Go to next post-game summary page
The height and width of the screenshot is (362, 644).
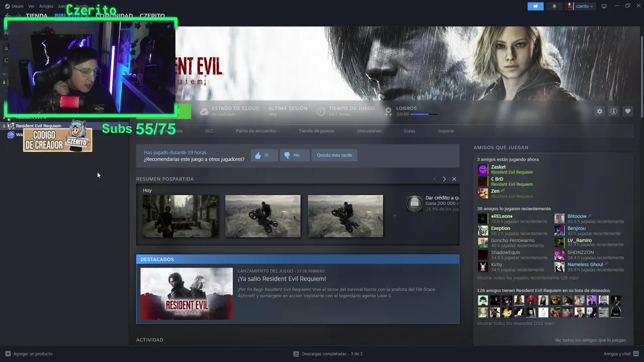(444, 179)
